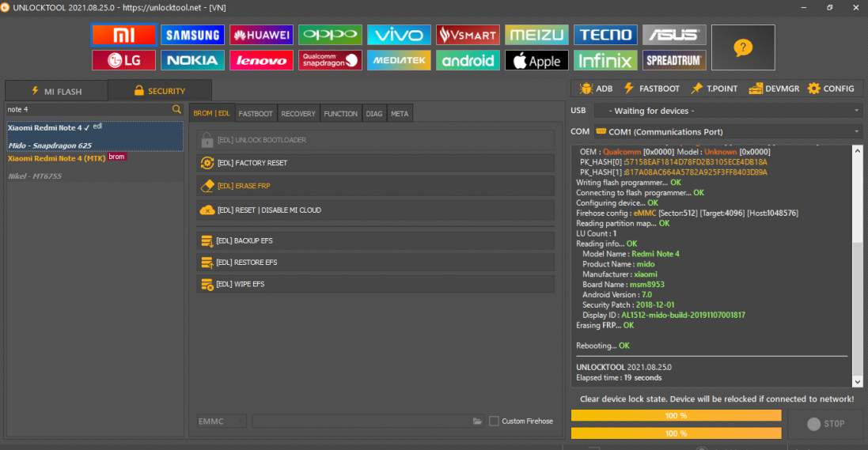This screenshot has height=450, width=868.
Task: Launch DEVMGR device manager
Action: [x=774, y=89]
